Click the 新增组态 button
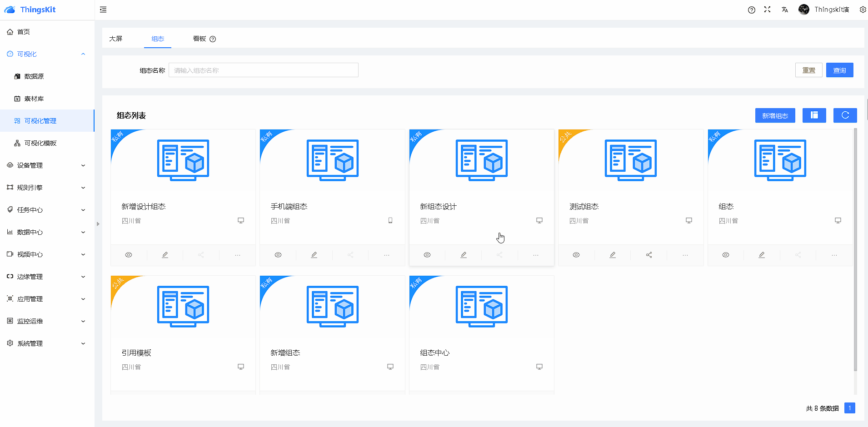 tap(775, 115)
